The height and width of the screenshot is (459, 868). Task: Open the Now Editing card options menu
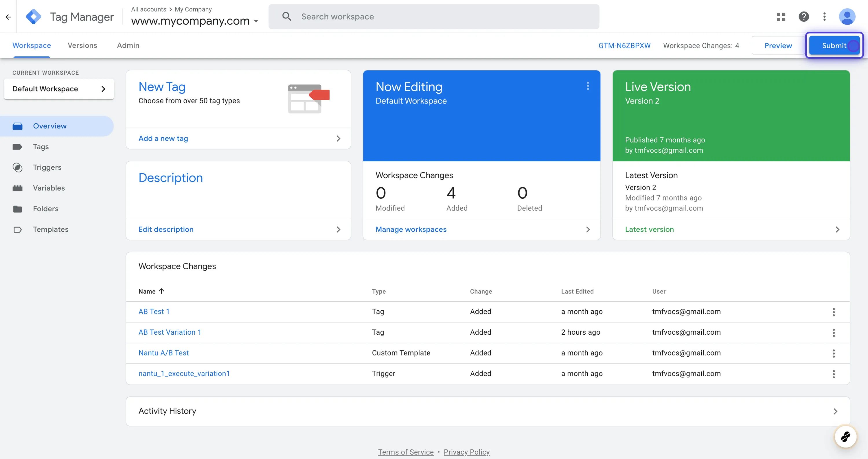pos(588,86)
